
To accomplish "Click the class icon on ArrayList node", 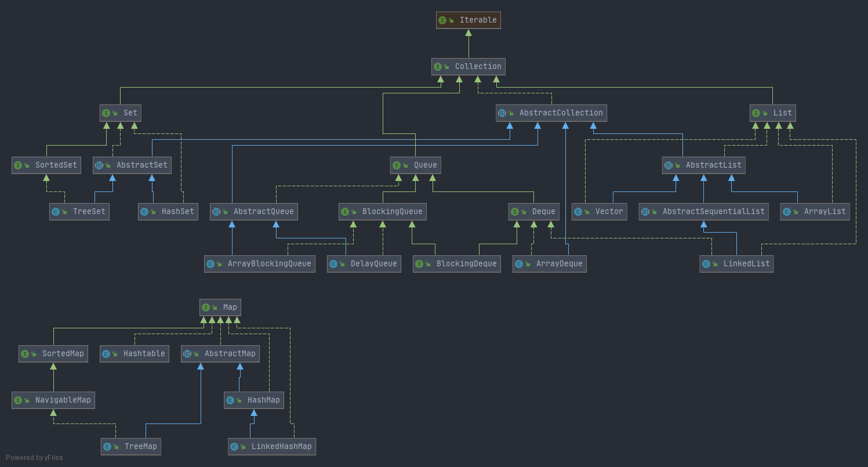I will click(x=787, y=212).
